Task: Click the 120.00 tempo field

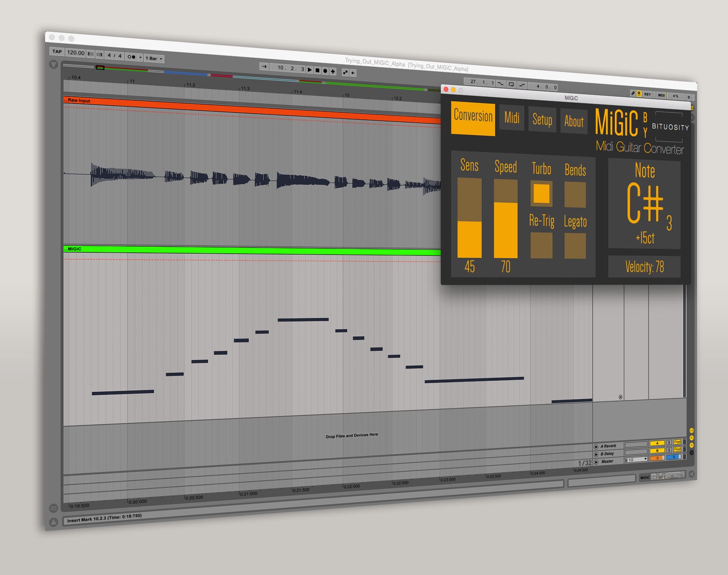Action: (x=76, y=53)
